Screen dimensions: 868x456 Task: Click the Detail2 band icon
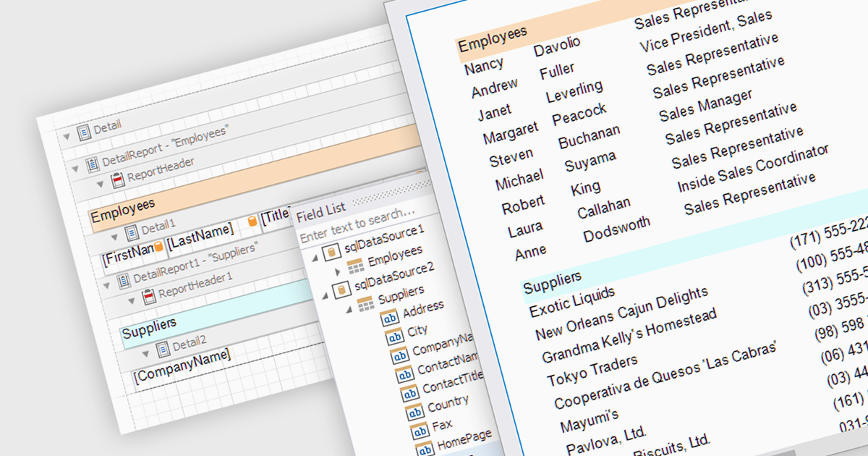[x=164, y=349]
